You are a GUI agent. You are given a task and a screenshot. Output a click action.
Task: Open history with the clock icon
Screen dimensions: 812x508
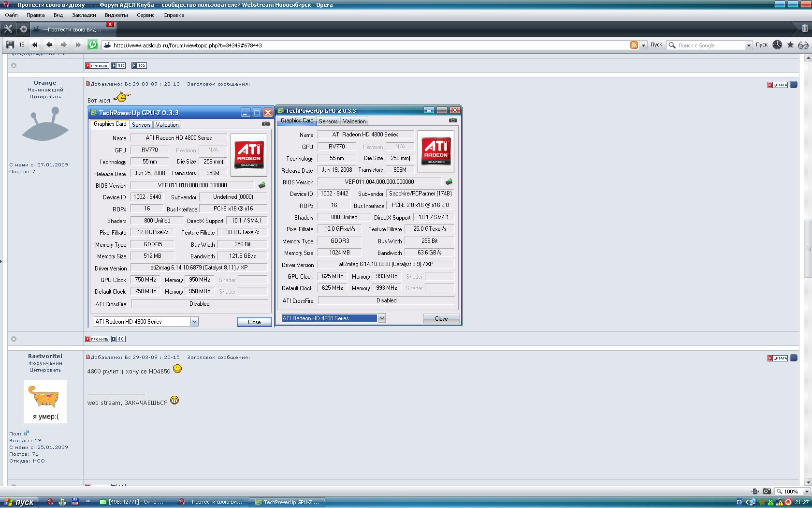[x=777, y=45]
